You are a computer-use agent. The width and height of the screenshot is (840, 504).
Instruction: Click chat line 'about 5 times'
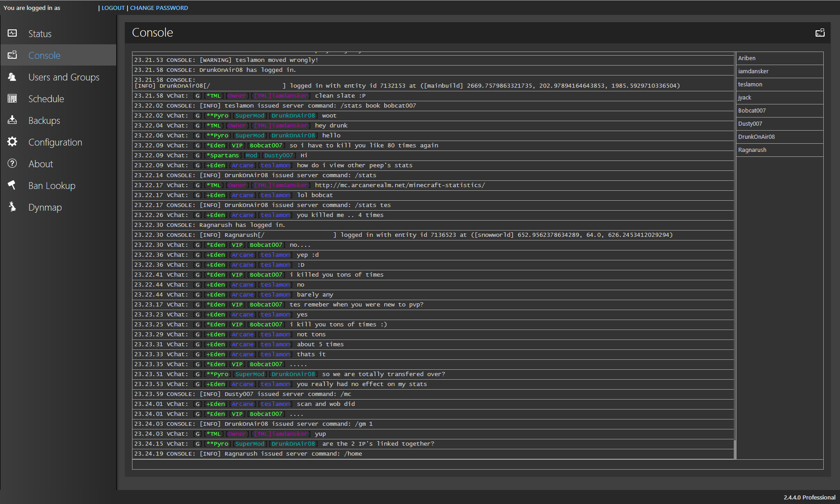(433, 344)
